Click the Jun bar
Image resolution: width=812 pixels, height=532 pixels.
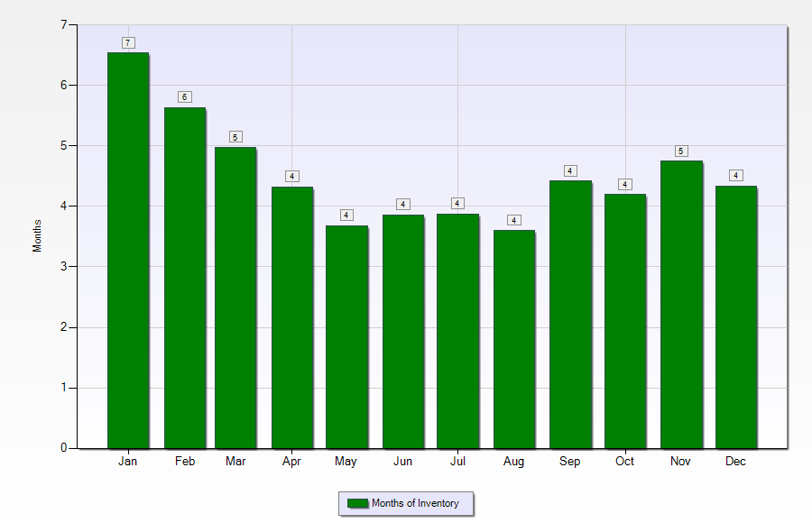[403, 332]
